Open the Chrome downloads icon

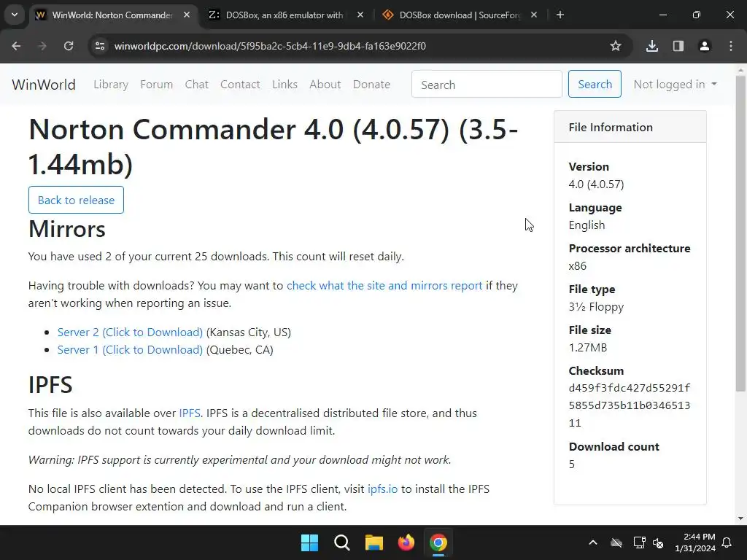point(651,46)
